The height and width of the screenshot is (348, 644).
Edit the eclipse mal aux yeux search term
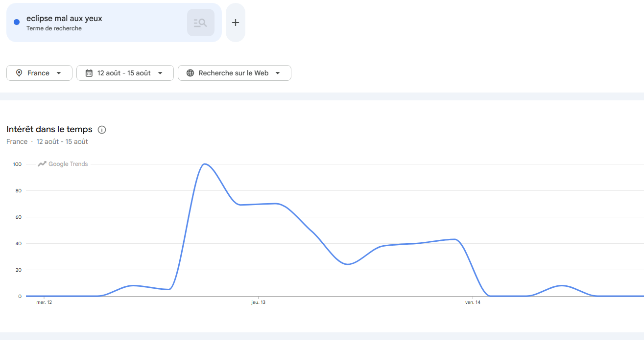(64, 19)
